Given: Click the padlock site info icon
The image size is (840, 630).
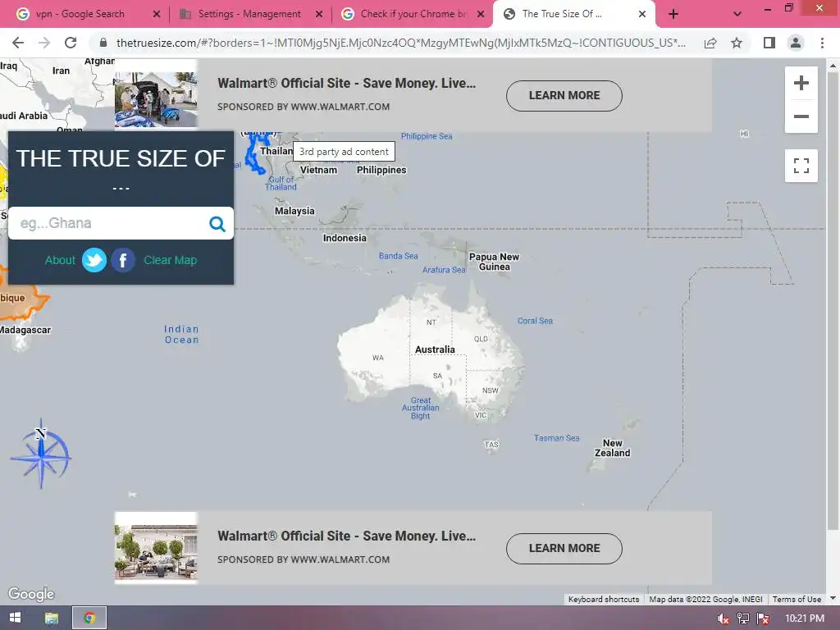Looking at the screenshot, I should pos(103,43).
